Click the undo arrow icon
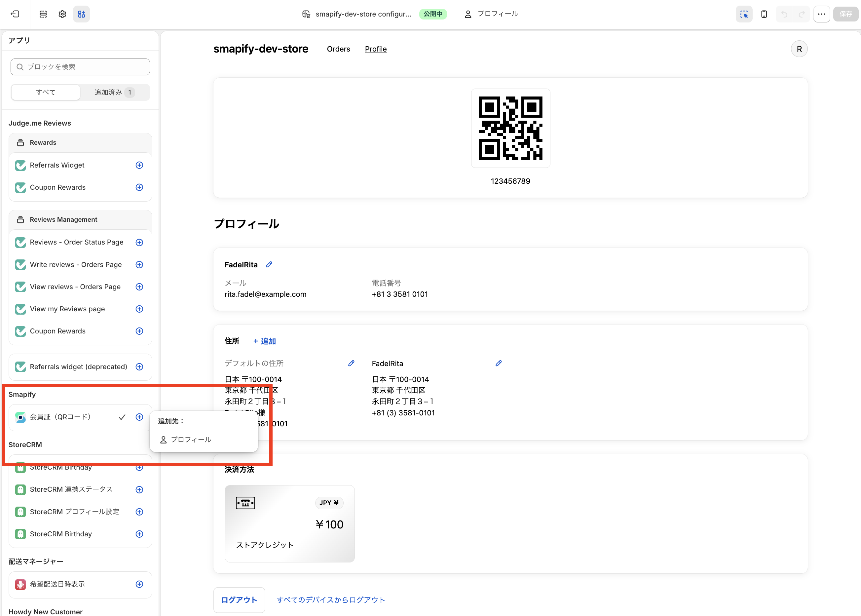This screenshot has width=861, height=616. (x=784, y=14)
